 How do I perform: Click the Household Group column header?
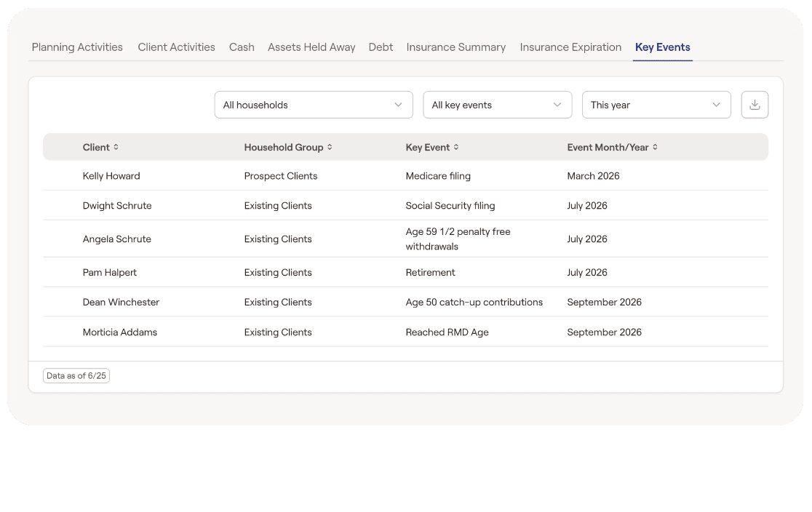tap(284, 147)
